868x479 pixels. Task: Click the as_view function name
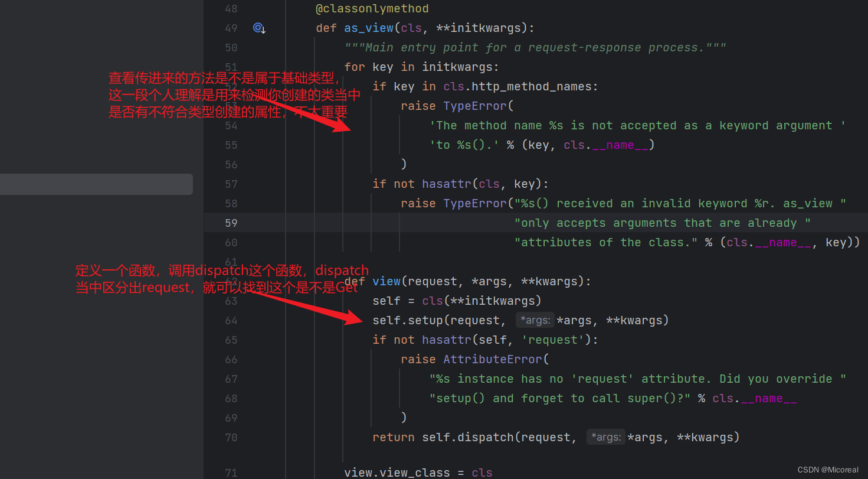click(x=369, y=28)
